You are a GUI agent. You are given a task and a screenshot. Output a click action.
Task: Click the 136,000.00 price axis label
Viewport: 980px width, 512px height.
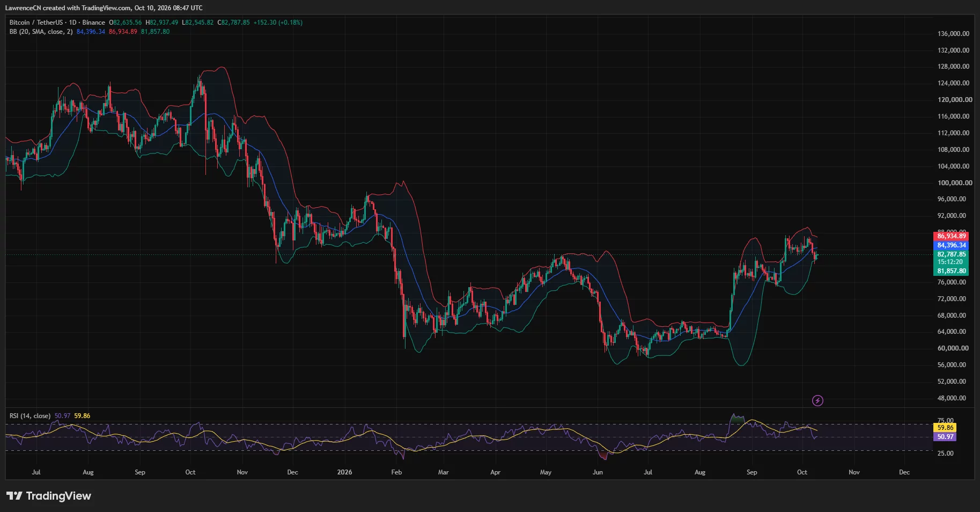tap(953, 34)
